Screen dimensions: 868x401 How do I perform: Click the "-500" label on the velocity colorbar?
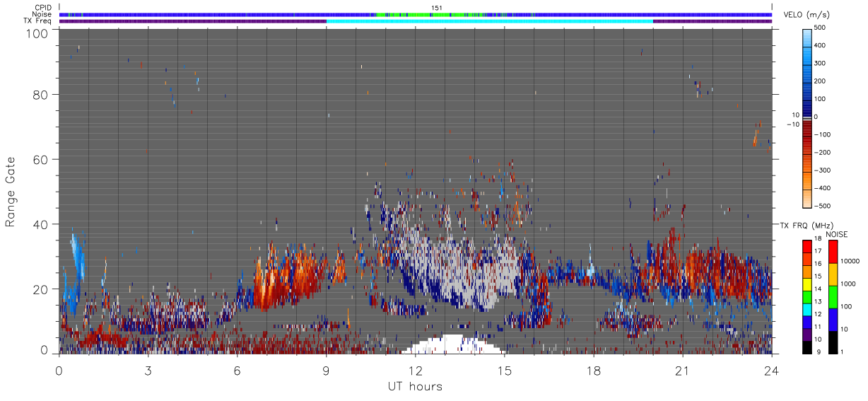(x=823, y=206)
